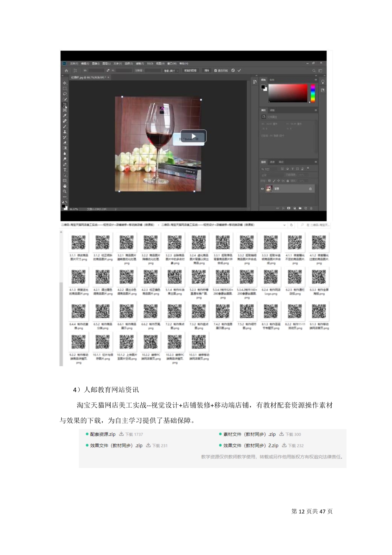The image size is (392, 555).
Task: Expand the Explorer address history dropdown
Action: click(285, 225)
